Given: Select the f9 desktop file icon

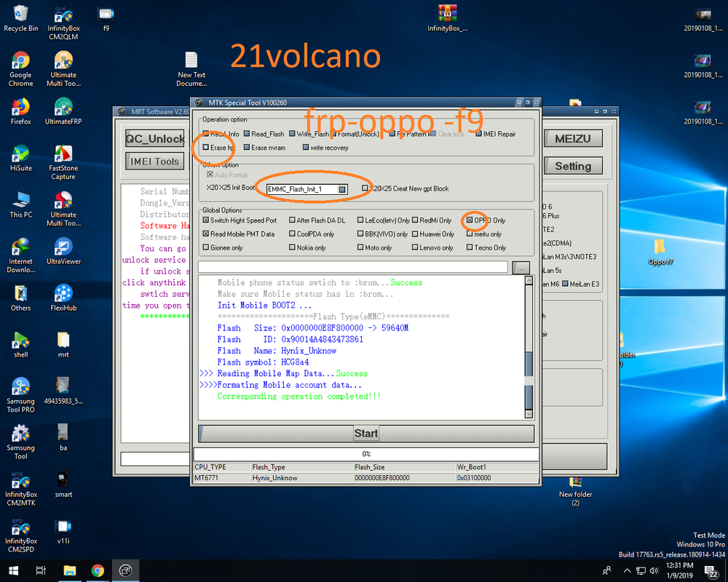Looking at the screenshot, I should click(x=106, y=19).
